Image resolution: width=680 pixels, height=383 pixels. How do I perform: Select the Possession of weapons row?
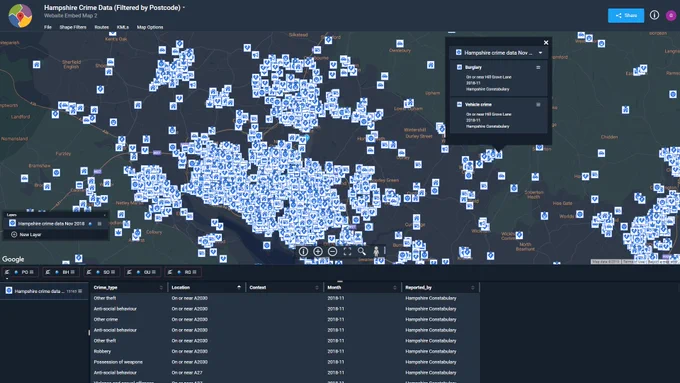[x=284, y=362]
